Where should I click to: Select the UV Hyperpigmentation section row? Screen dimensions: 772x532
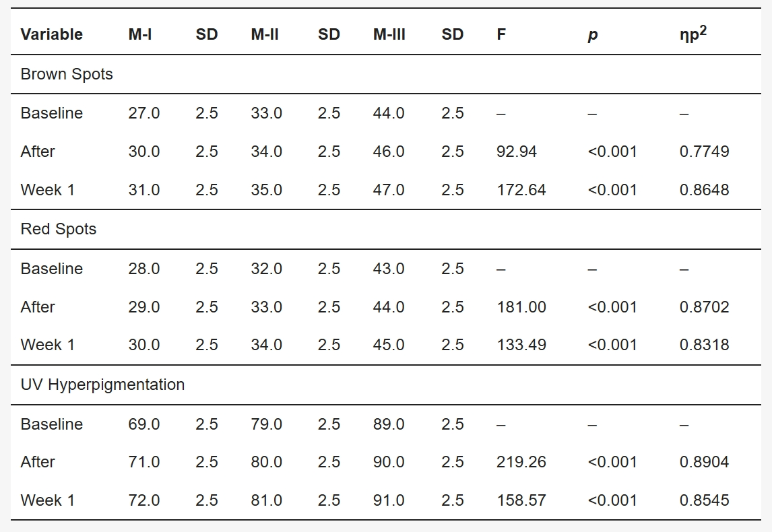(x=386, y=385)
